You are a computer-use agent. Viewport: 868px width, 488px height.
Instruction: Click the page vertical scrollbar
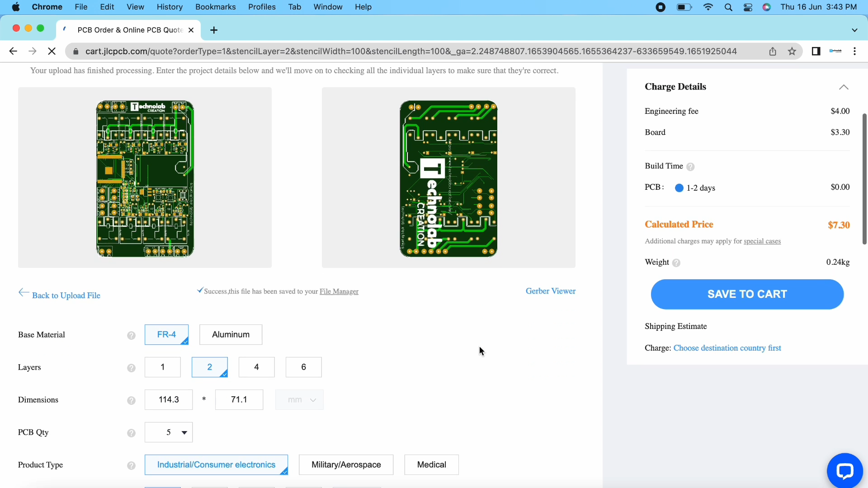tap(864, 179)
